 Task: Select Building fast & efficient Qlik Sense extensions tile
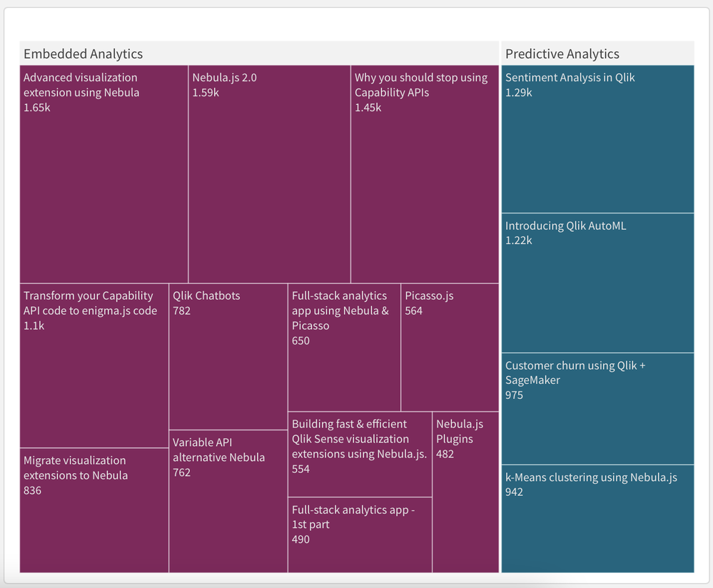coord(360,455)
